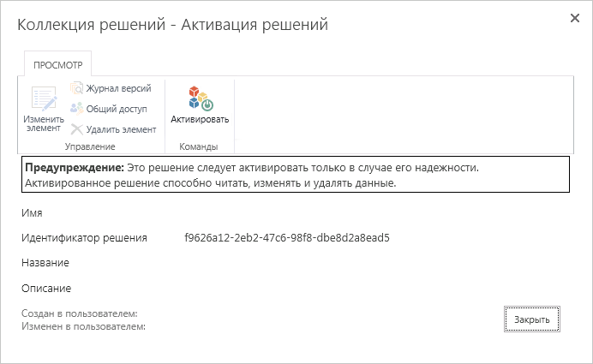Click the Изменить элемент pencil-and-page icon
Image resolution: width=593 pixels, height=364 pixels.
coord(43,98)
